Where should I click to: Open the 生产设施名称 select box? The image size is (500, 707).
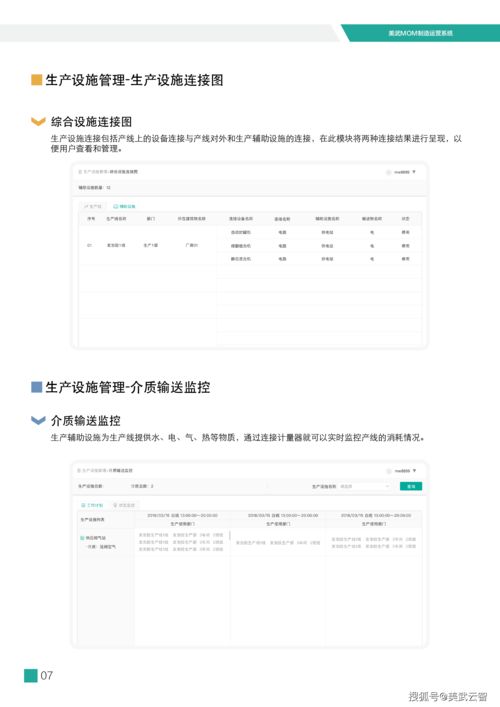(365, 487)
